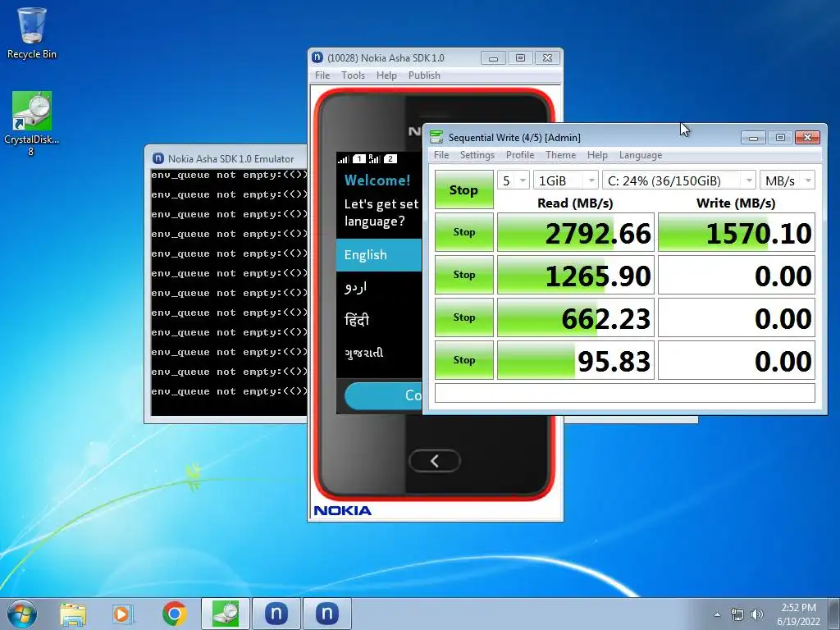This screenshot has height=630, width=840.
Task: Open File menu in Nokia Asha SDK
Action: (x=322, y=75)
